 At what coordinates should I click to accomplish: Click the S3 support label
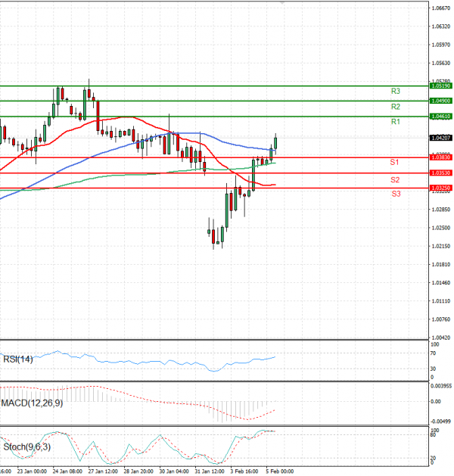coord(396,194)
